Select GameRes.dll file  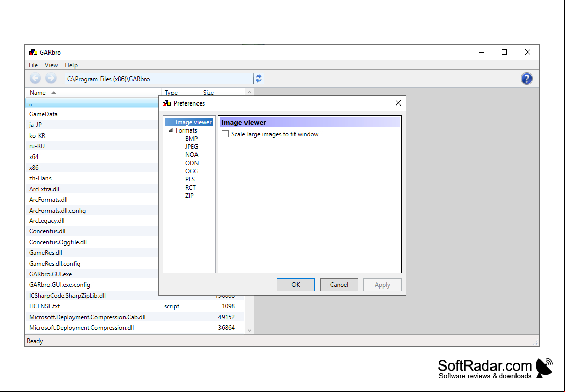pyautogui.click(x=92, y=253)
